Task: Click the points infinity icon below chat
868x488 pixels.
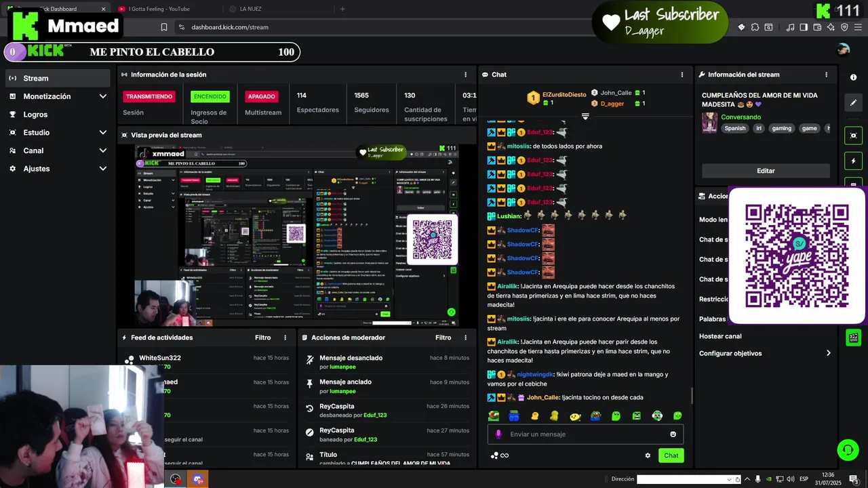Action: (x=500, y=455)
